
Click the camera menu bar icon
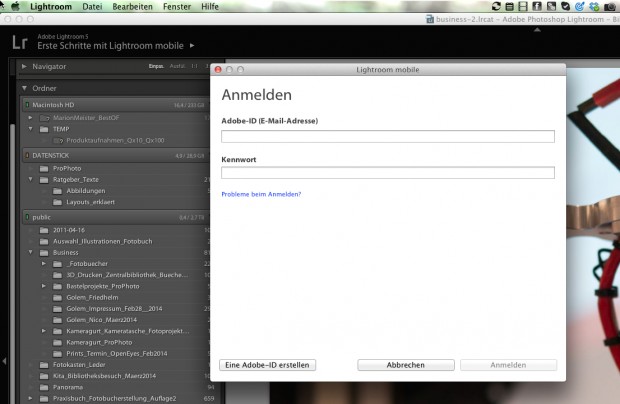pos(610,6)
